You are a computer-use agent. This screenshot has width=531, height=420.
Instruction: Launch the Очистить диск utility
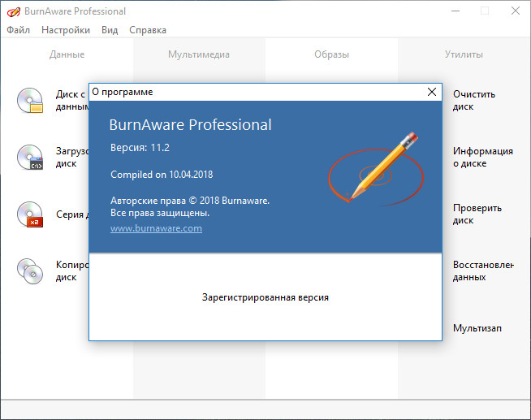point(473,100)
